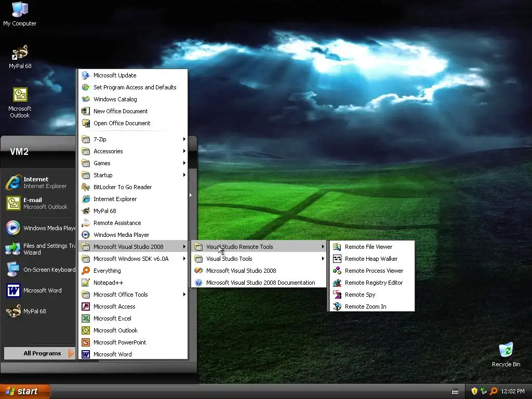This screenshot has width=532, height=399.
Task: Click the All Programs button
Action: coord(39,353)
